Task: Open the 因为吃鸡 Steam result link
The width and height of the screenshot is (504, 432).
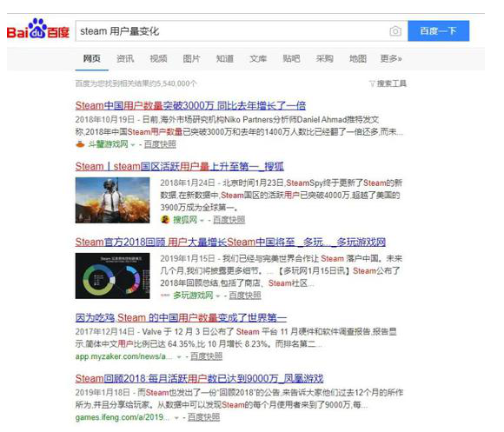Action: coord(181,317)
